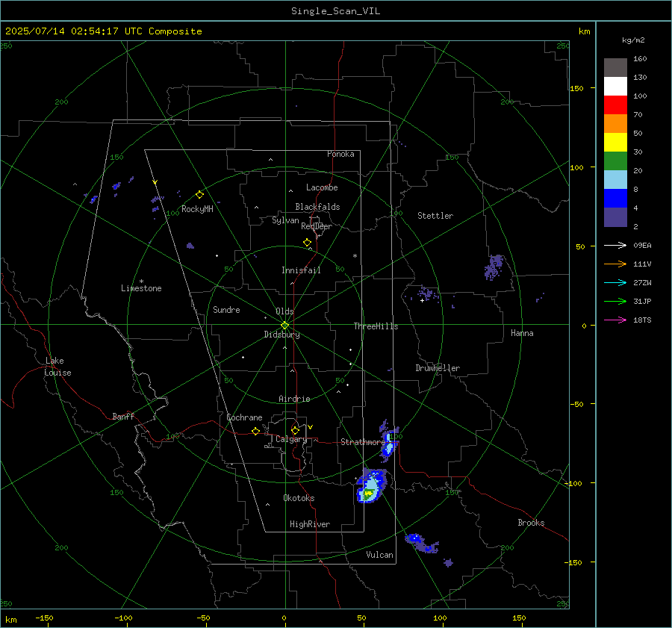
Task: Click the 2025/07/14 02:54:17 UTC Composite timestamp
Action: 103,31
